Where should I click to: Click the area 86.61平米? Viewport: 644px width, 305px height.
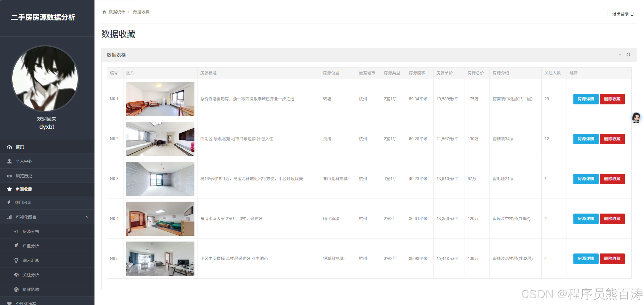[x=418, y=219]
